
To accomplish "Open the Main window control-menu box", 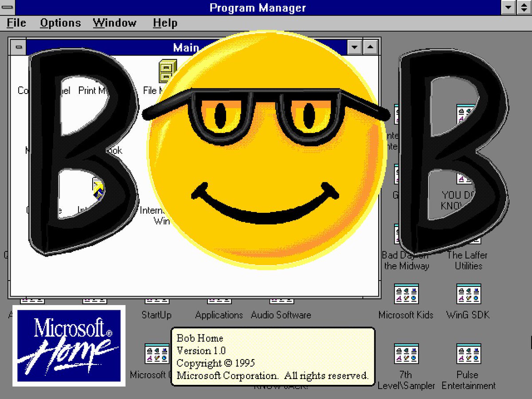I will click(x=18, y=47).
